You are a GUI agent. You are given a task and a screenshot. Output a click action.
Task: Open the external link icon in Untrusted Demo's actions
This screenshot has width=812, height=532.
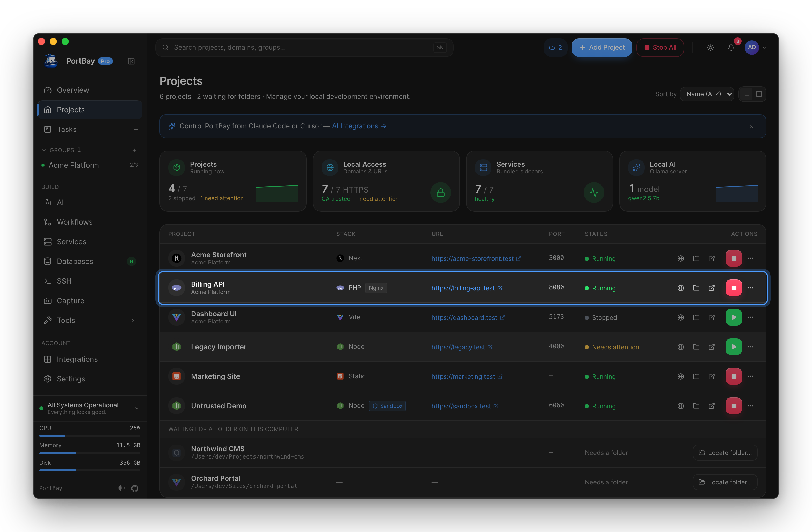[x=712, y=406]
